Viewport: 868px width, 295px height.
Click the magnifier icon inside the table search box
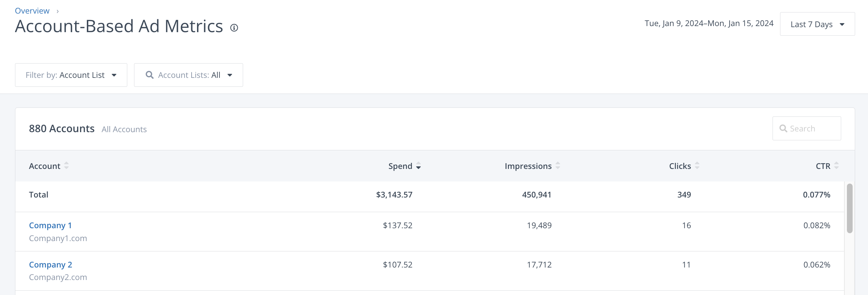coord(783,129)
